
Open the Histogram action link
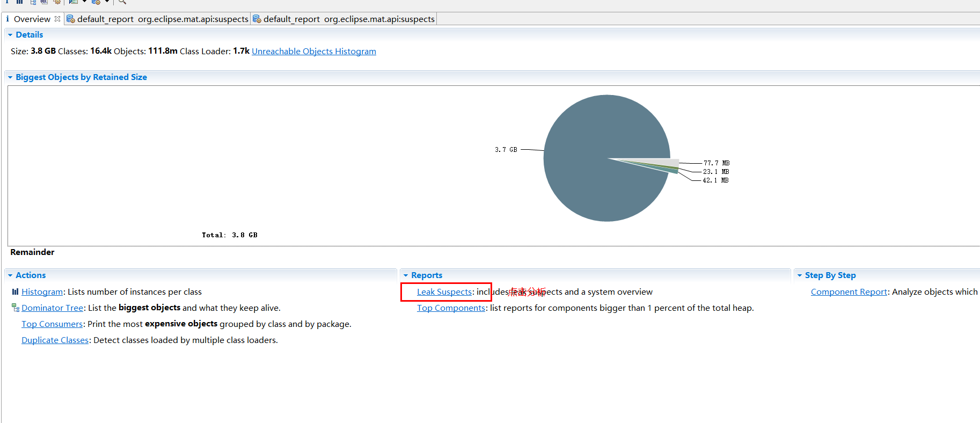coord(42,292)
